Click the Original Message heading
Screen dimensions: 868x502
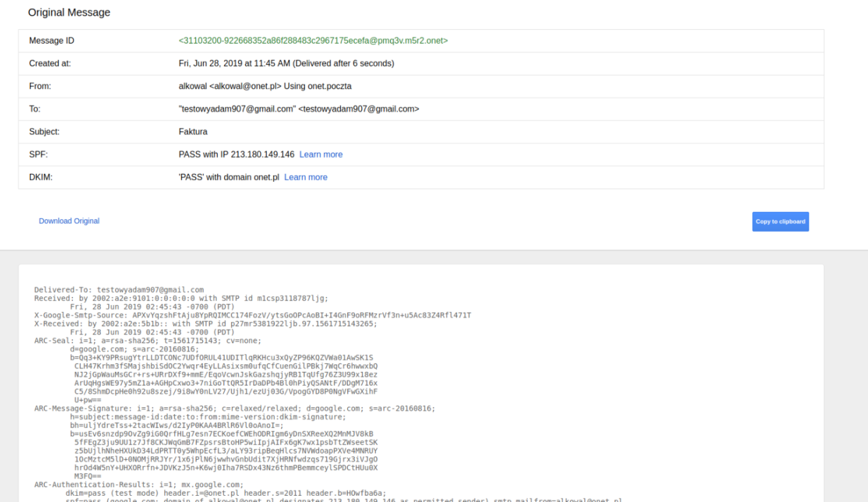pos(69,12)
